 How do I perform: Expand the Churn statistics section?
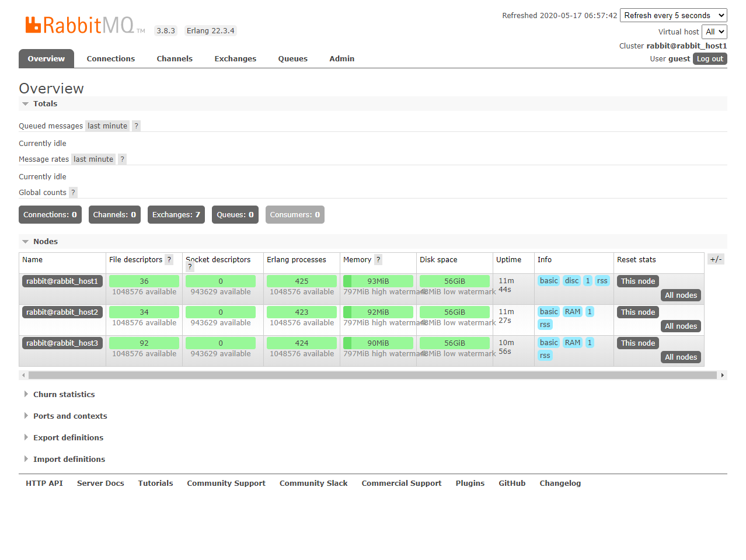pyautogui.click(x=64, y=394)
